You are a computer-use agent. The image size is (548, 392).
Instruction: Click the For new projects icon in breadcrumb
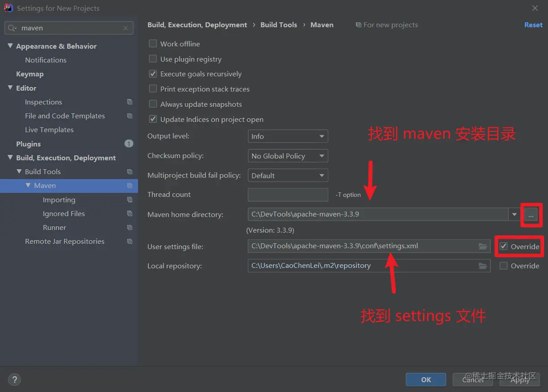[x=358, y=25]
